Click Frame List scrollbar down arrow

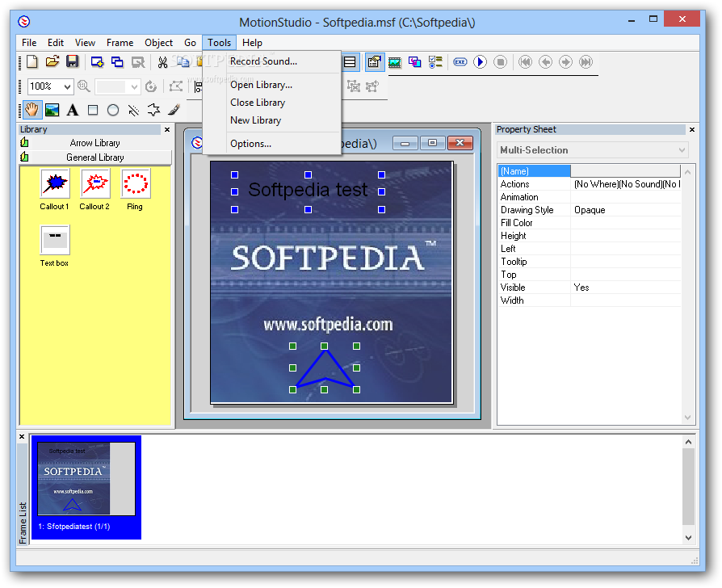pyautogui.click(x=688, y=537)
